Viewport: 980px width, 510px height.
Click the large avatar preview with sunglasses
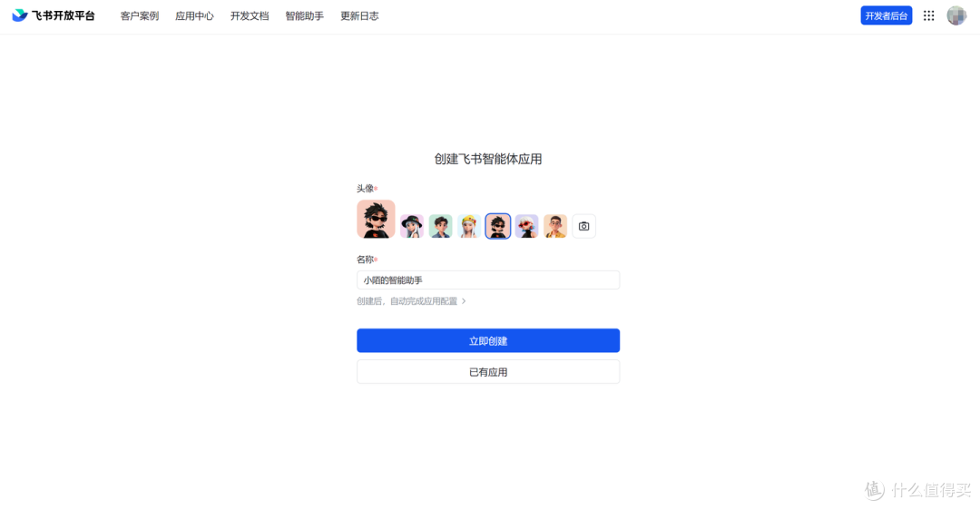pos(376,219)
